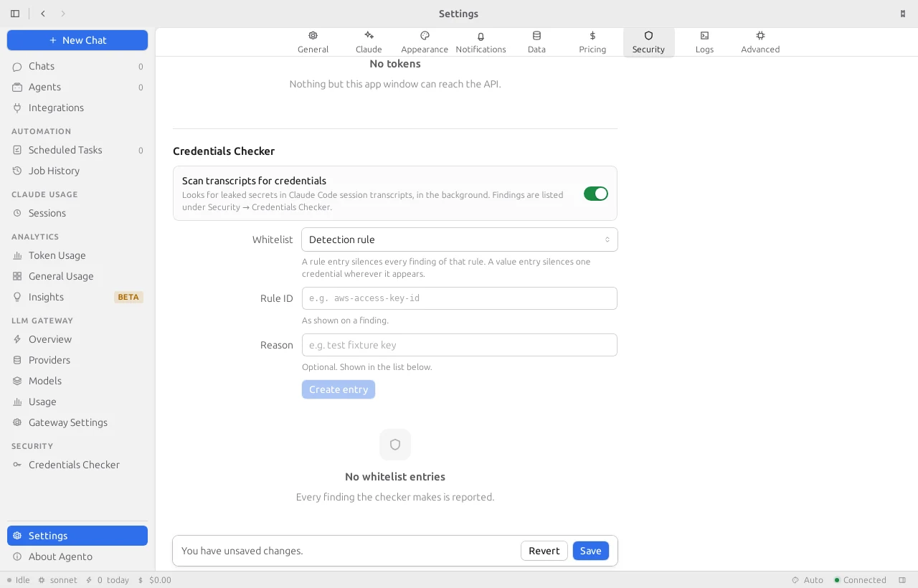
Task: Go back using the left chevron
Action: 43,14
